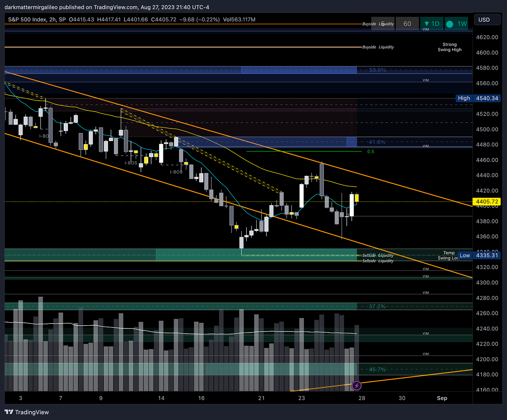Image resolution: width=507 pixels, height=420 pixels.
Task: Click the High 4540.34 price label
Action: [x=478, y=98]
